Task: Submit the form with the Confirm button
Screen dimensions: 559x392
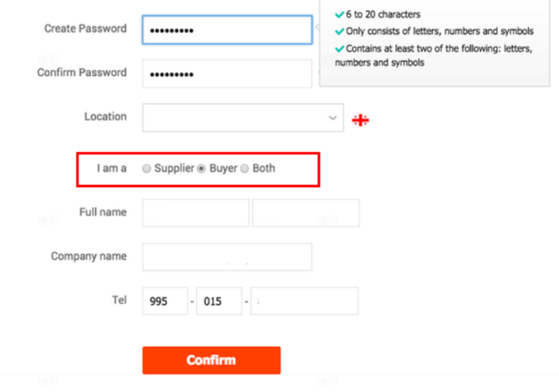Action: tap(211, 360)
